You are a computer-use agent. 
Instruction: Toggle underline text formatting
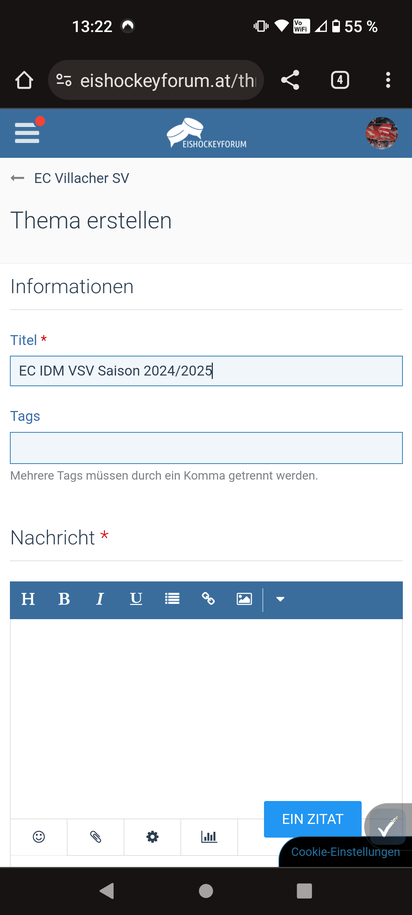(136, 599)
